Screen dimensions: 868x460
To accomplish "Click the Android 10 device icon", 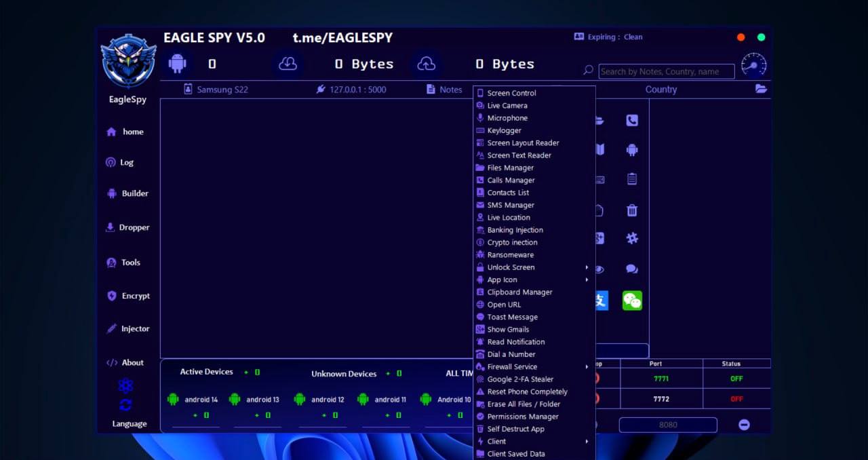I will point(426,399).
